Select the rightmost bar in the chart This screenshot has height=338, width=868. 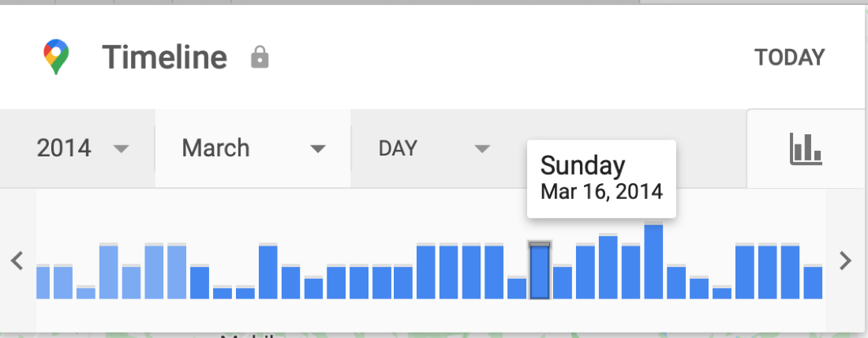[813, 281]
